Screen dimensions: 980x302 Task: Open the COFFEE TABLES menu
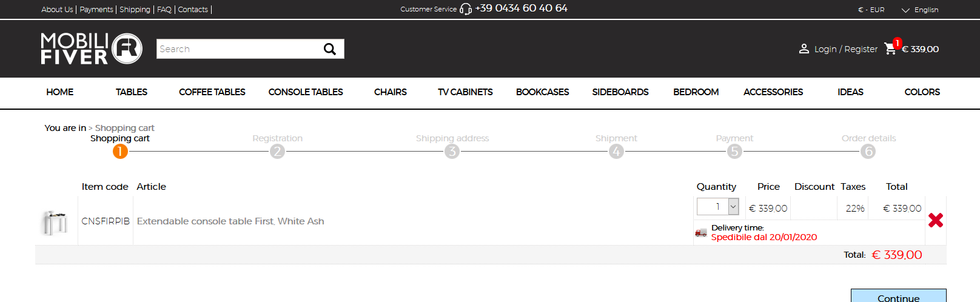(212, 92)
